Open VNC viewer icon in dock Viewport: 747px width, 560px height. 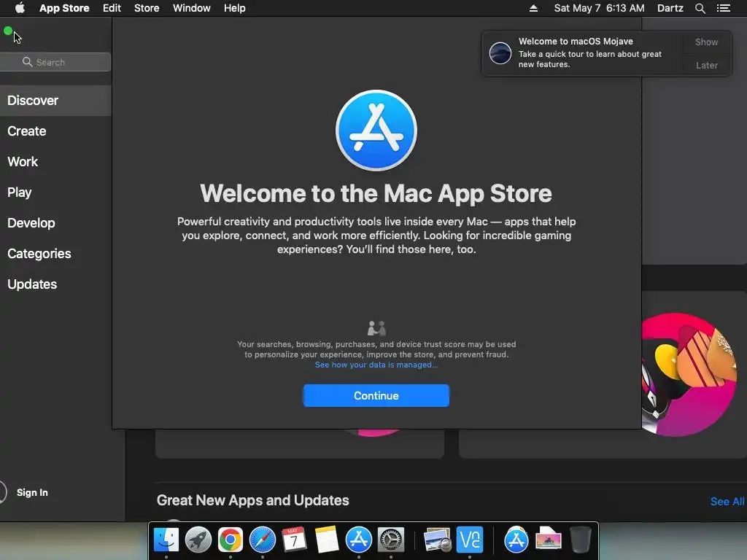[470, 540]
